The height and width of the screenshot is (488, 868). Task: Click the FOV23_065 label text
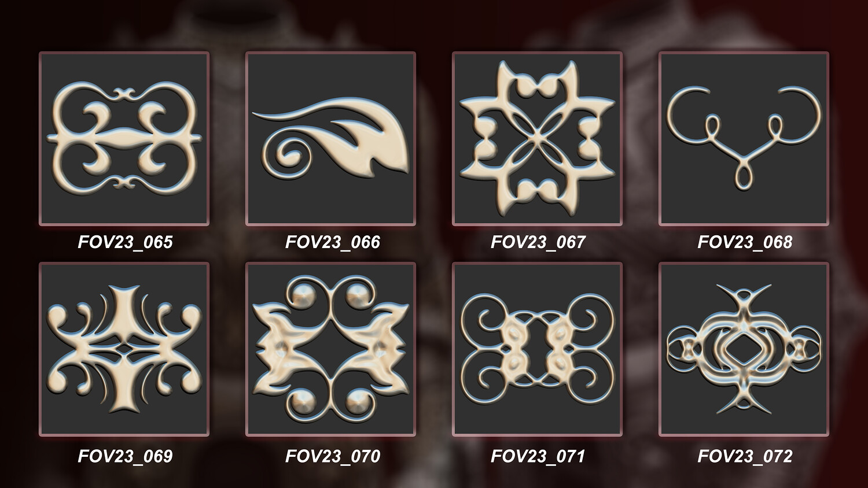[x=126, y=242]
